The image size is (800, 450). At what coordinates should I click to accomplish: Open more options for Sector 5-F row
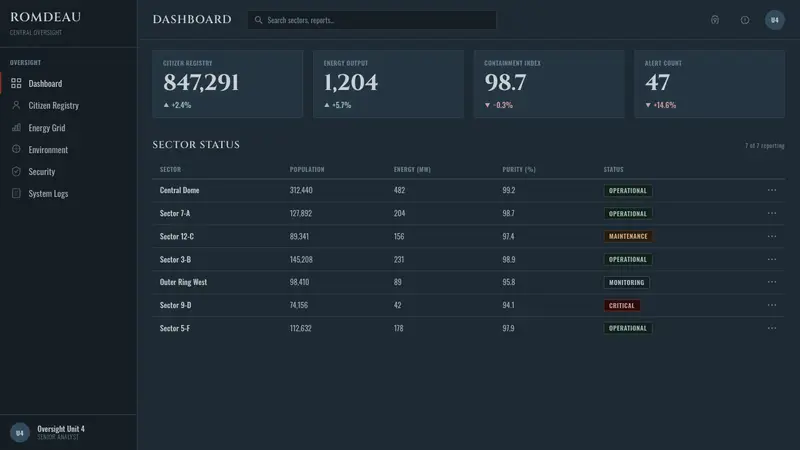[x=772, y=328]
